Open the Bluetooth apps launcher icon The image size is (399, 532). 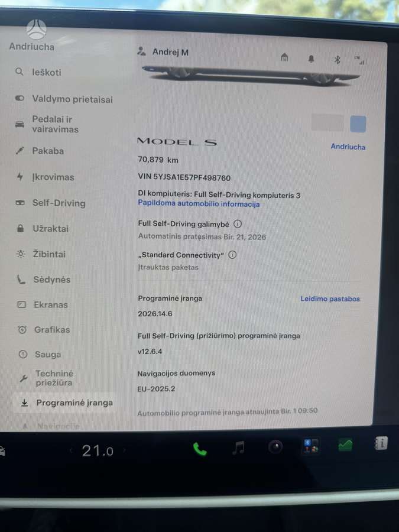point(311,446)
